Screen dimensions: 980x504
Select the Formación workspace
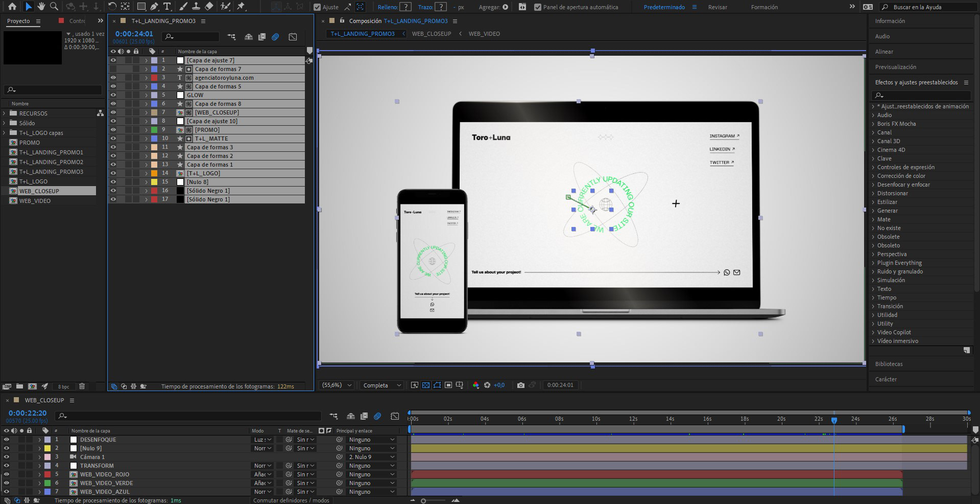[x=764, y=7]
